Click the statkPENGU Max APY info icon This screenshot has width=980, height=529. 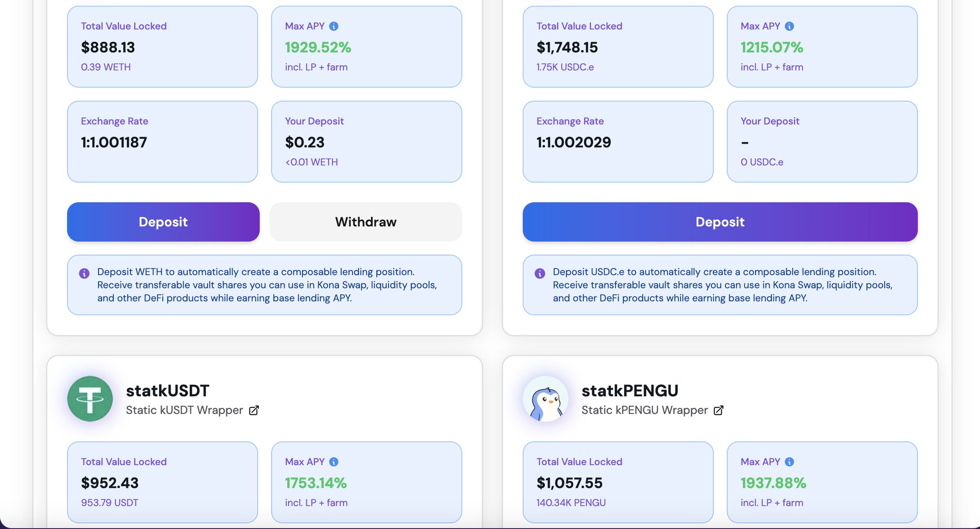(789, 462)
